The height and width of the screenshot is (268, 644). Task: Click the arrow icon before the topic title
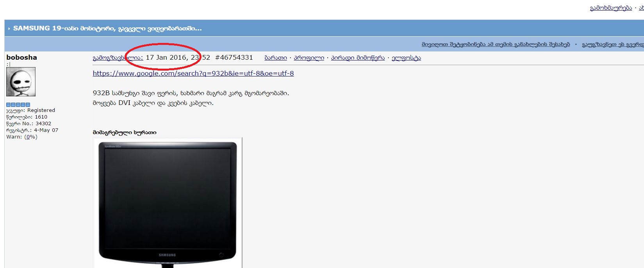(9, 29)
